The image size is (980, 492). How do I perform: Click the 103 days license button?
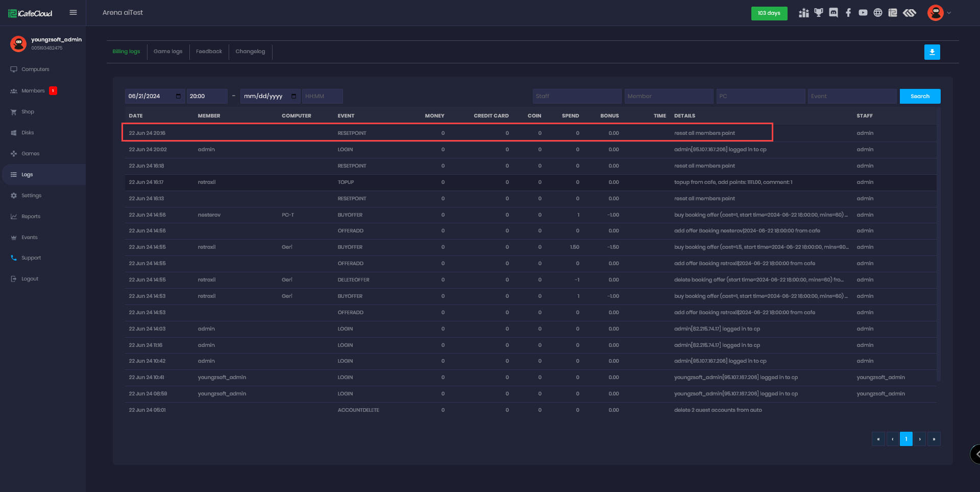point(769,13)
